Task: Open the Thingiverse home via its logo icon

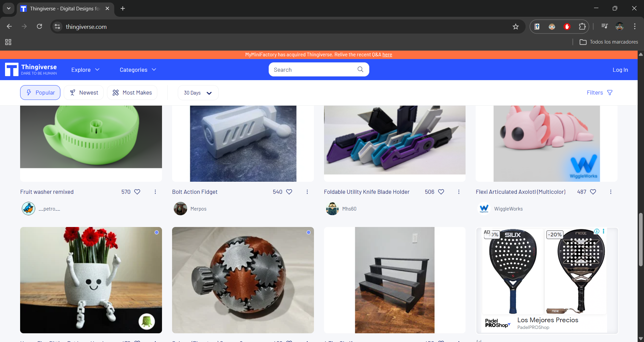Action: click(x=11, y=69)
